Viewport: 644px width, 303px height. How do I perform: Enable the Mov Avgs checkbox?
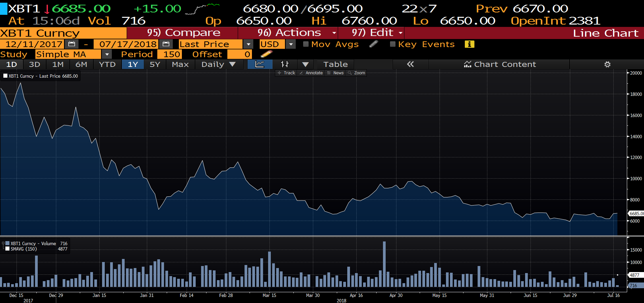306,44
